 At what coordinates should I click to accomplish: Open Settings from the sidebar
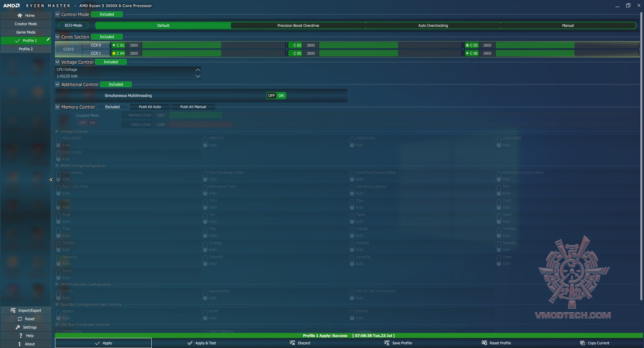tap(26, 327)
